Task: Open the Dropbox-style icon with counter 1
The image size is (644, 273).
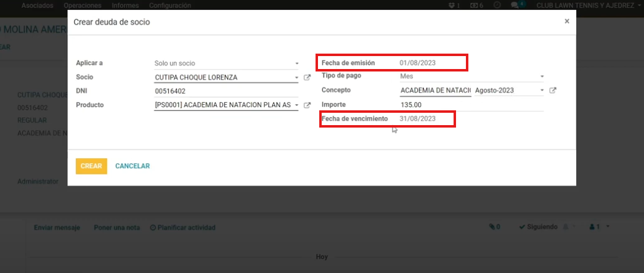Action: point(454,6)
